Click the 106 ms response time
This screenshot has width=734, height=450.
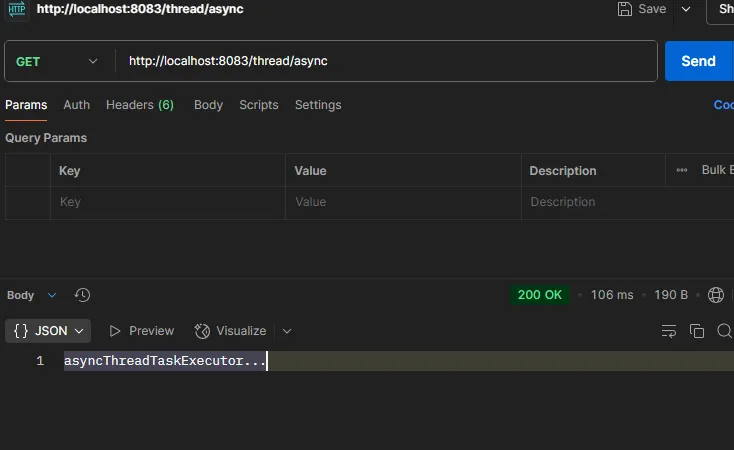[x=612, y=295]
